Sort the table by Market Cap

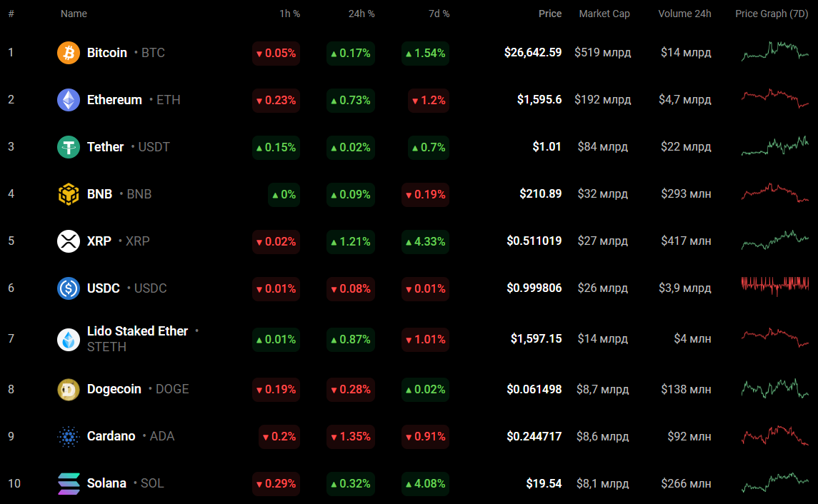coord(604,14)
